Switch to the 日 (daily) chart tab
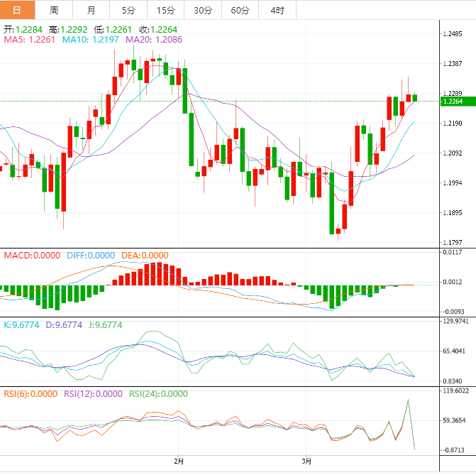 [17, 10]
